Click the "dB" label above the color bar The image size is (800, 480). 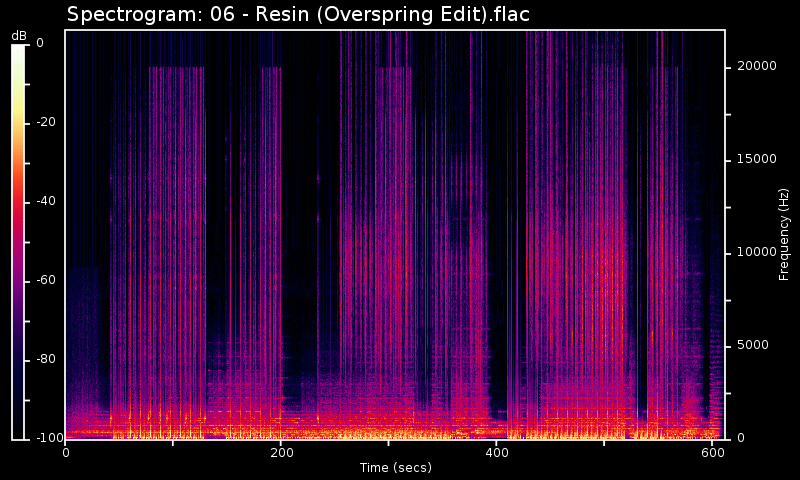[19, 36]
